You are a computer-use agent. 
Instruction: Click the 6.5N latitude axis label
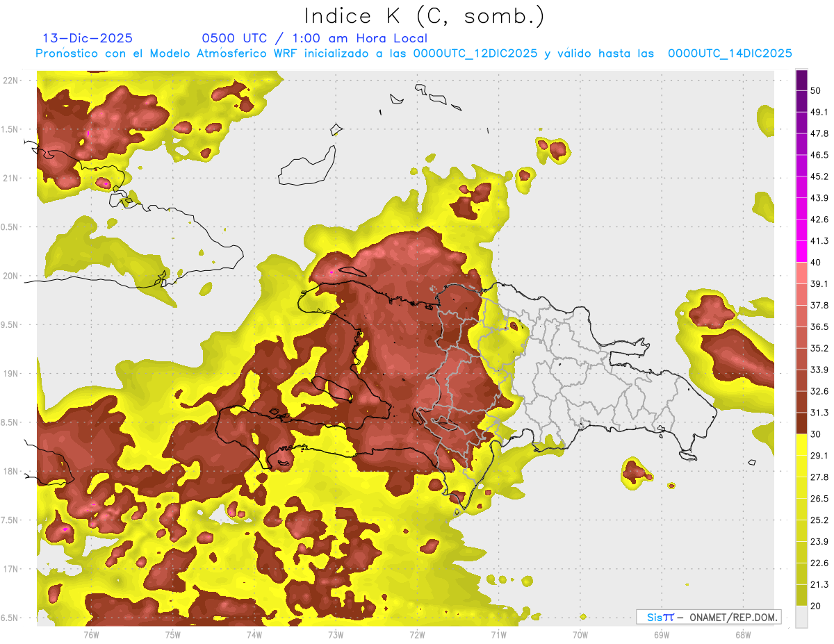click(10, 618)
